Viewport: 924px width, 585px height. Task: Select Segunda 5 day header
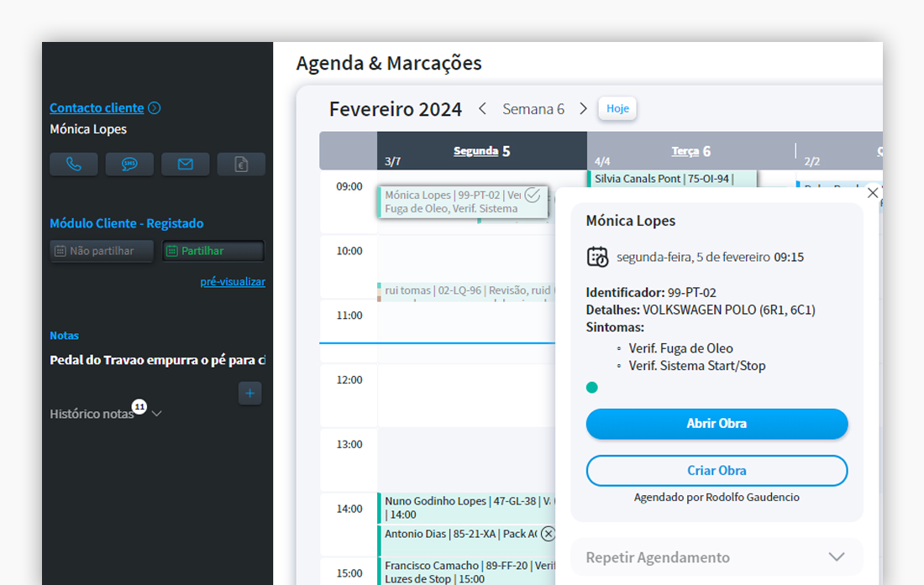coord(482,151)
